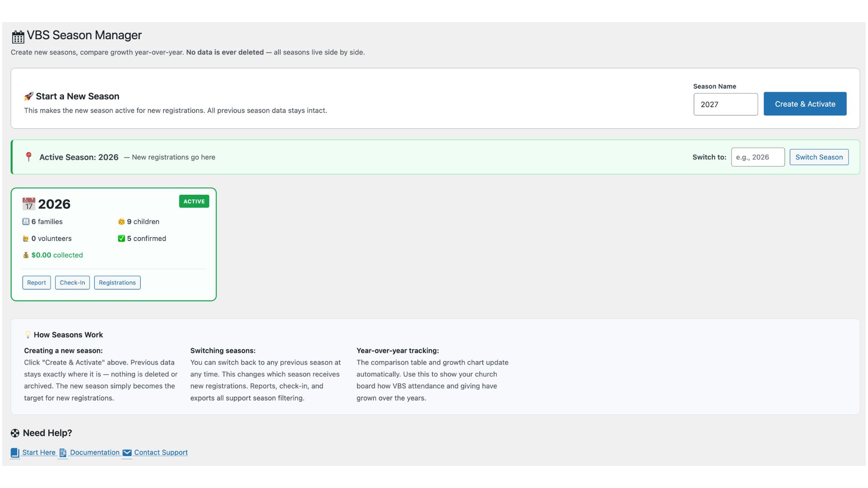Click the Switch to season text box

pyautogui.click(x=758, y=157)
